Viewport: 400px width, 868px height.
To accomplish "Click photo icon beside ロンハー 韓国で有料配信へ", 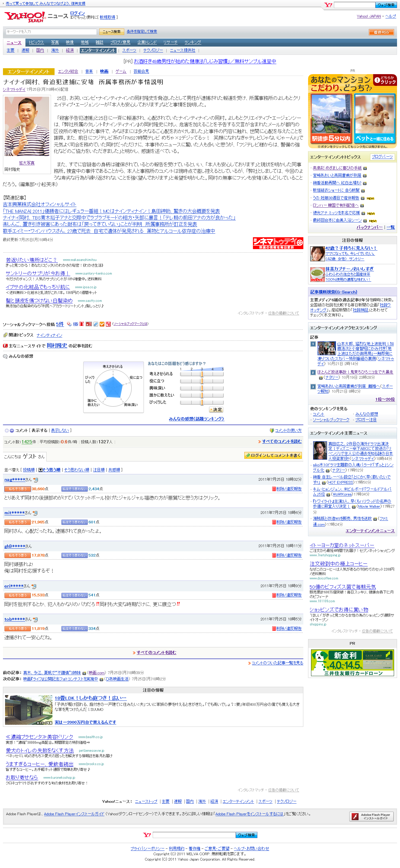I will coord(362,206).
